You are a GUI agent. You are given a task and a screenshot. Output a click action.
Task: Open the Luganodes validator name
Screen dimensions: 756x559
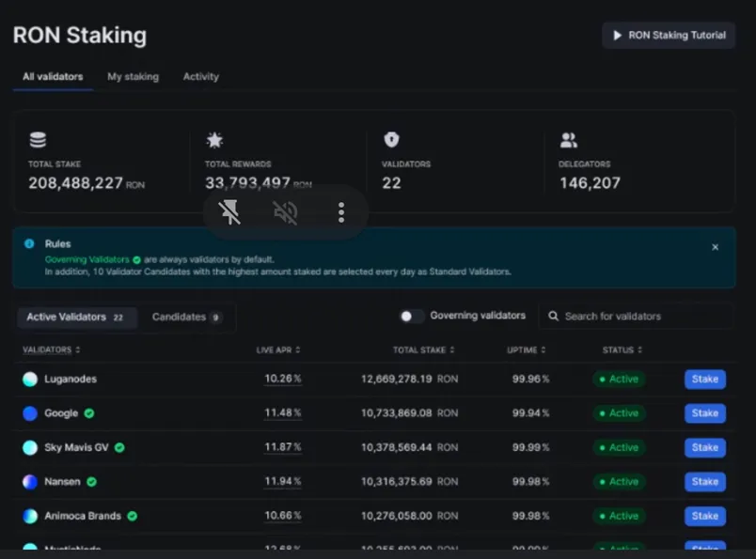[x=71, y=380]
